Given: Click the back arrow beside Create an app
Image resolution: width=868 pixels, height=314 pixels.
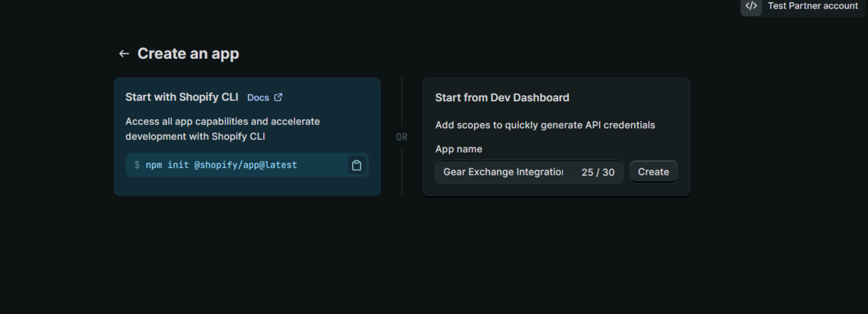Looking at the screenshot, I should coord(124,54).
